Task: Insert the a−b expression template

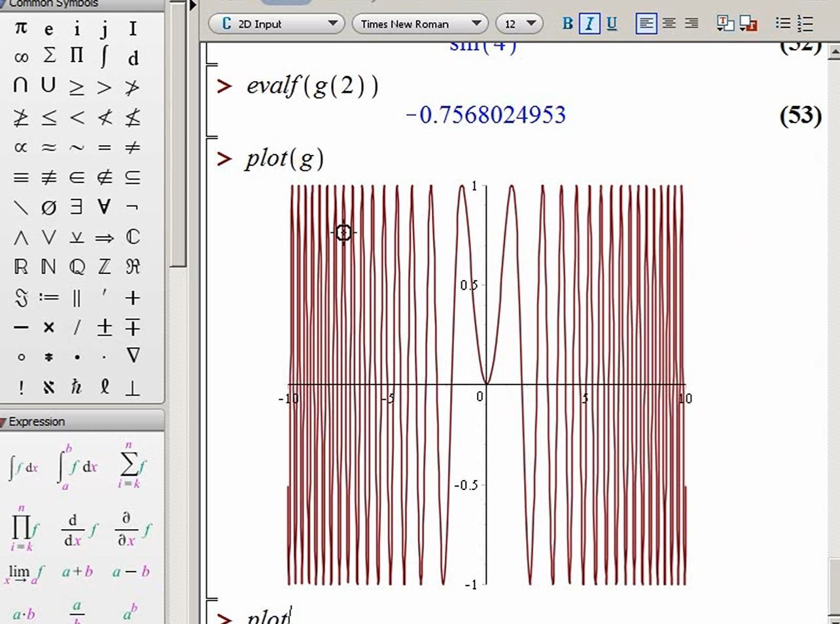Action: (131, 572)
